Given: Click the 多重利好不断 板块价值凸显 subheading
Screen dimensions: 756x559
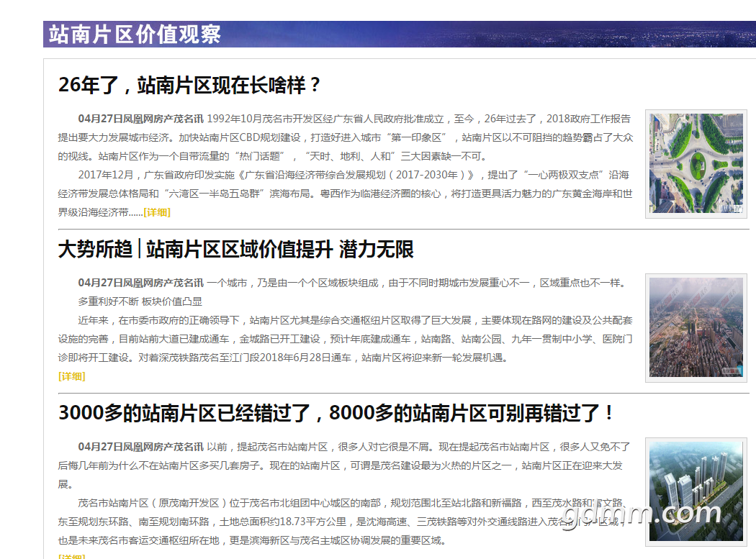Looking at the screenshot, I should [x=140, y=301].
